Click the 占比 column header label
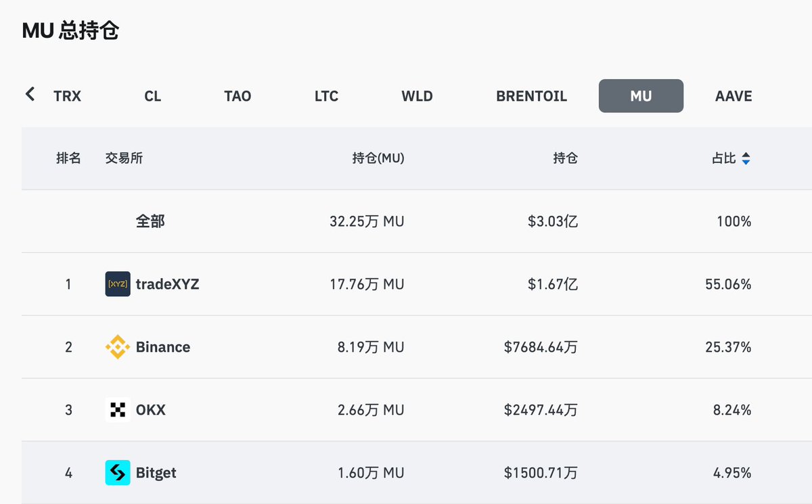The height and width of the screenshot is (504, 812). point(723,158)
